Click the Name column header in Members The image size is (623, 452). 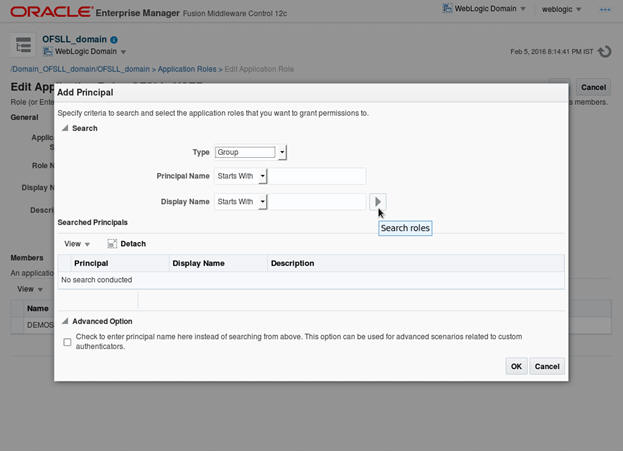pyautogui.click(x=38, y=308)
